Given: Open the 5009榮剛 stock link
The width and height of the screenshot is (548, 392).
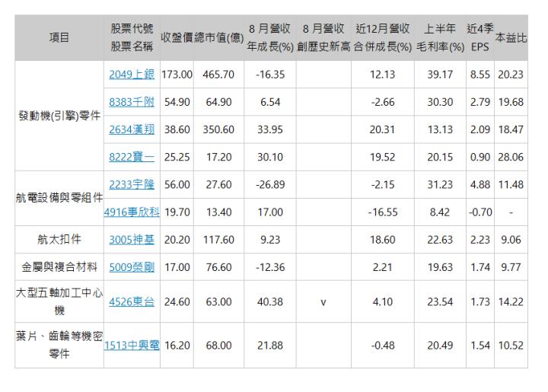Looking at the screenshot, I should pyautogui.click(x=132, y=267).
